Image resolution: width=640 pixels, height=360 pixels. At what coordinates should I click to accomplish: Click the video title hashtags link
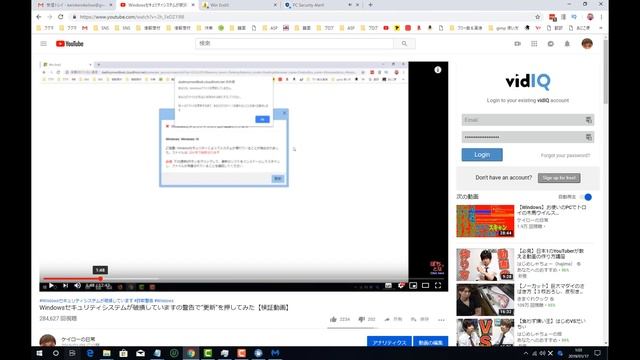(x=107, y=301)
